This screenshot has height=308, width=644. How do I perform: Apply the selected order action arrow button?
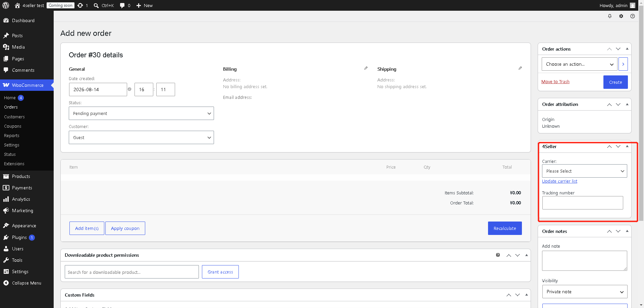point(623,64)
